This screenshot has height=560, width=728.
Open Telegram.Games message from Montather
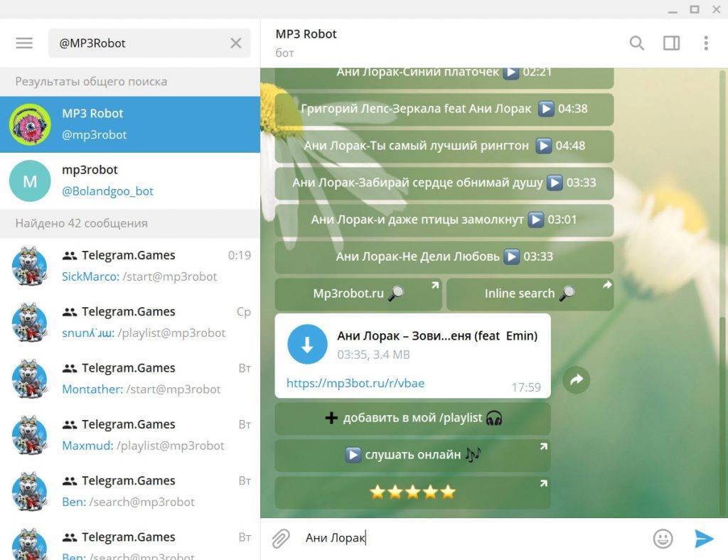tap(130, 379)
